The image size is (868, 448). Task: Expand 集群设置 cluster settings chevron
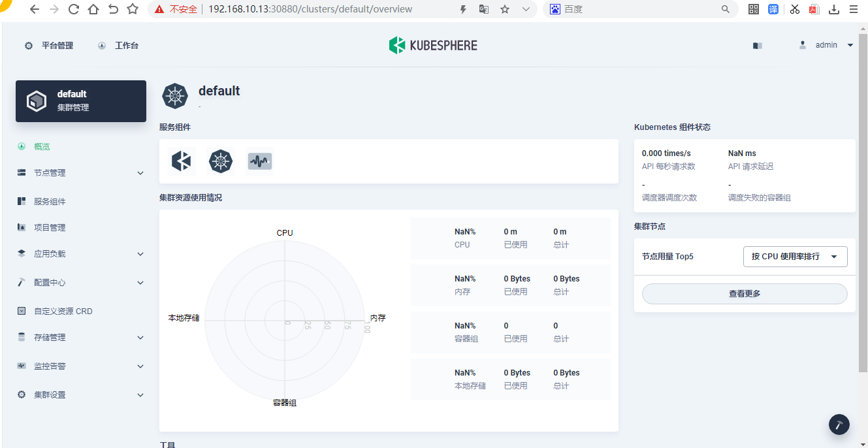point(140,395)
